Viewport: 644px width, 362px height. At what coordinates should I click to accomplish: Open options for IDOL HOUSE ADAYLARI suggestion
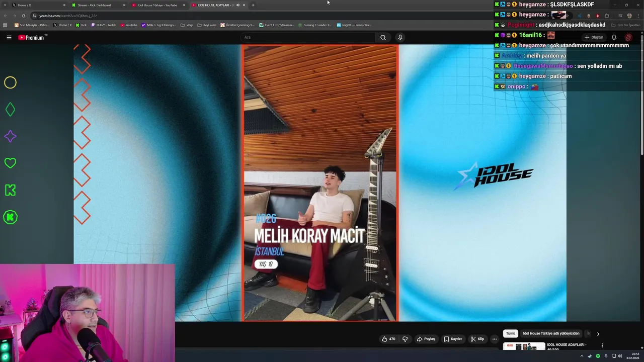coord(602,345)
